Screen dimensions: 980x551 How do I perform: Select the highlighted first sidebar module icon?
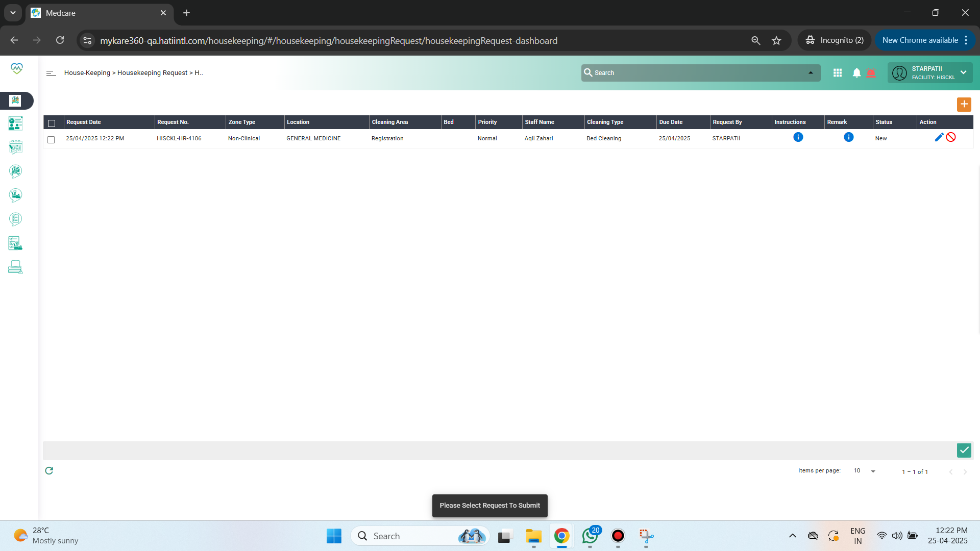pyautogui.click(x=15, y=101)
